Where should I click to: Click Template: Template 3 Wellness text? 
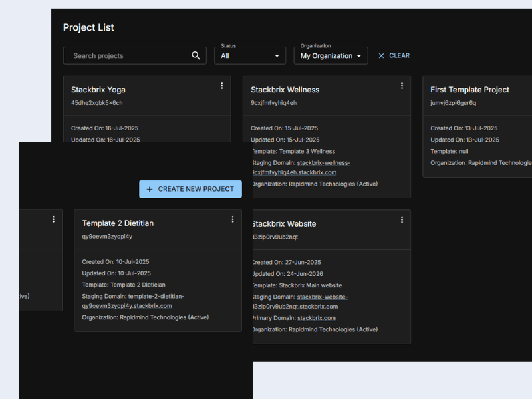point(293,152)
